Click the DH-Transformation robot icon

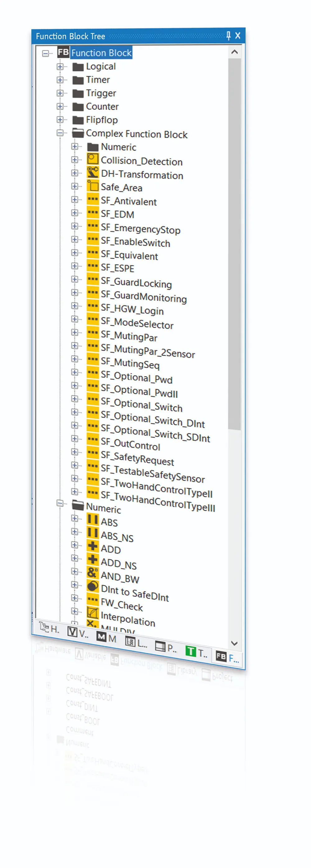point(93,172)
